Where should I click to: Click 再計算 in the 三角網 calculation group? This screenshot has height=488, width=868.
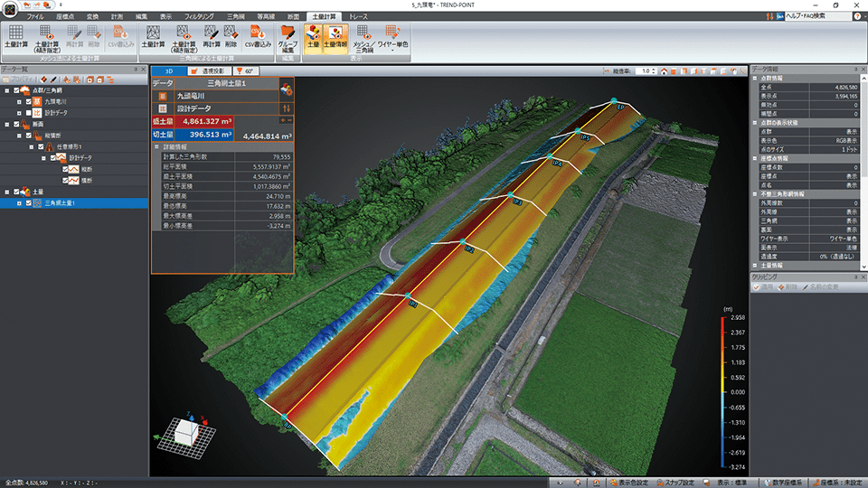tap(211, 37)
